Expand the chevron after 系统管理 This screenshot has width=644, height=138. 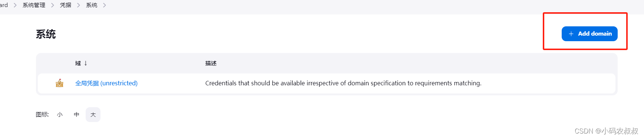53,5
